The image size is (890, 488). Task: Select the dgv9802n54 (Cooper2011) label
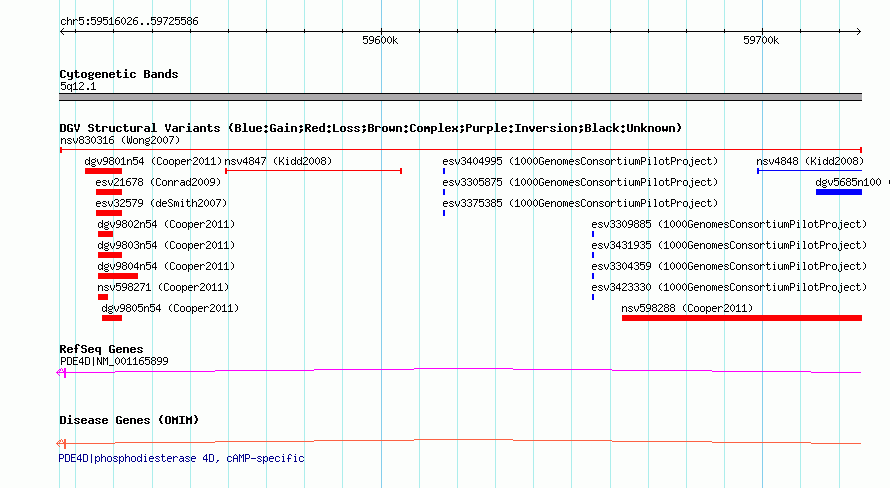(166, 224)
